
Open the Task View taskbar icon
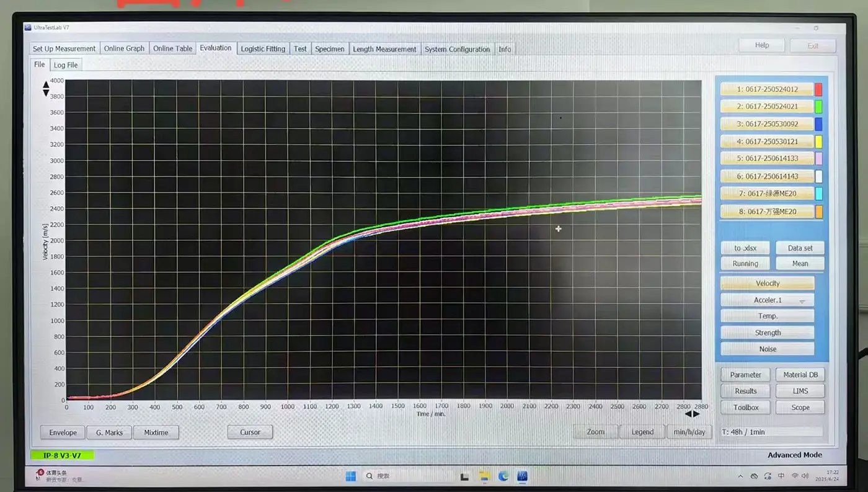[464, 476]
